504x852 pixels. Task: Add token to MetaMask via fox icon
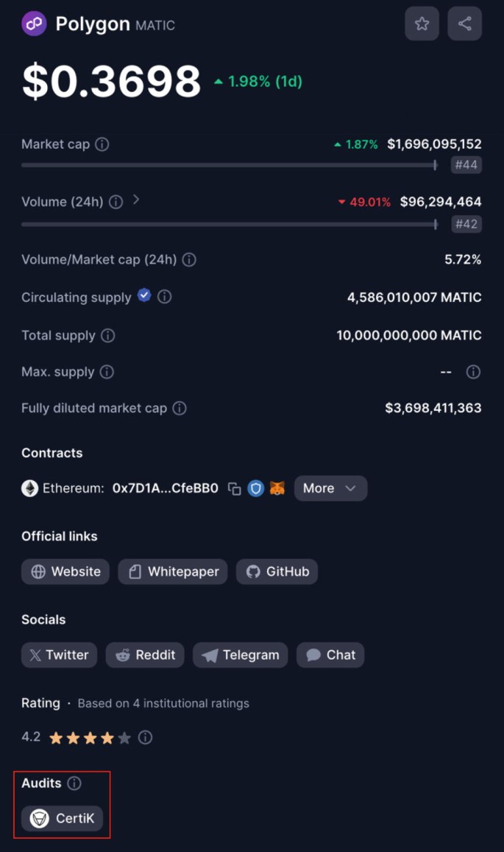click(x=277, y=488)
